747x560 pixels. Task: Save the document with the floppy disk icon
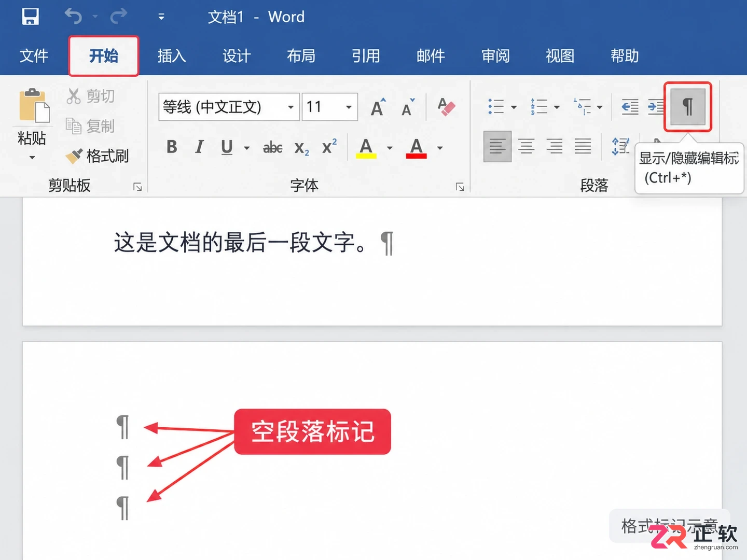31,17
